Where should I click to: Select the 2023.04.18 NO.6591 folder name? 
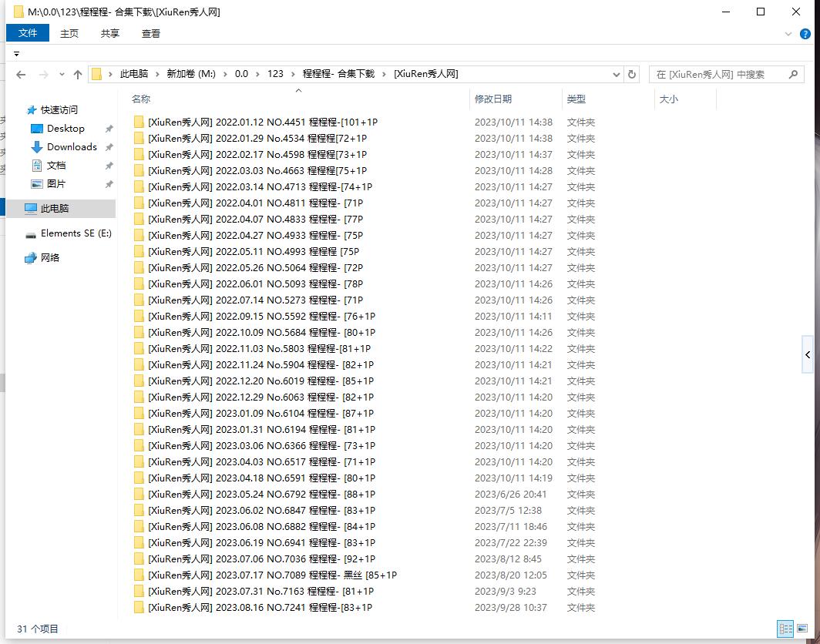point(261,478)
